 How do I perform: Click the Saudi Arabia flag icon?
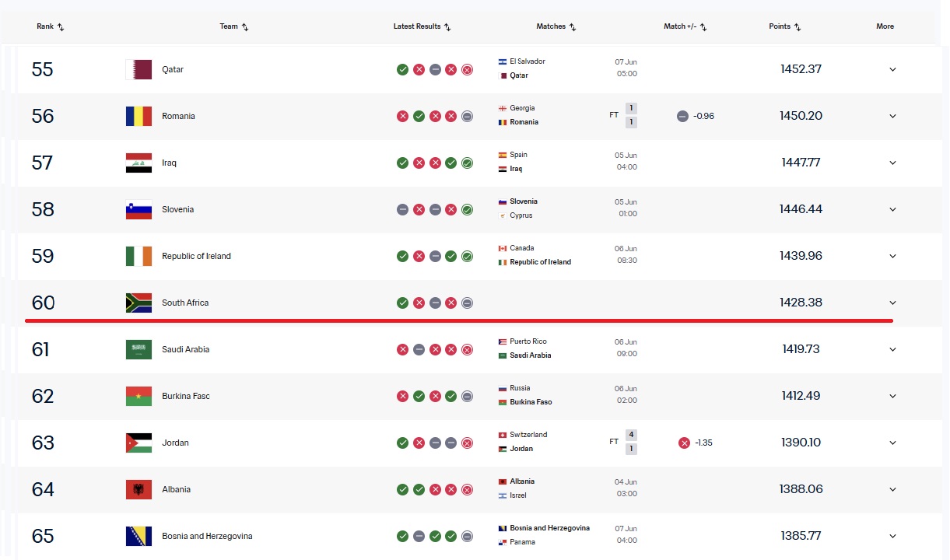pyautogui.click(x=138, y=349)
